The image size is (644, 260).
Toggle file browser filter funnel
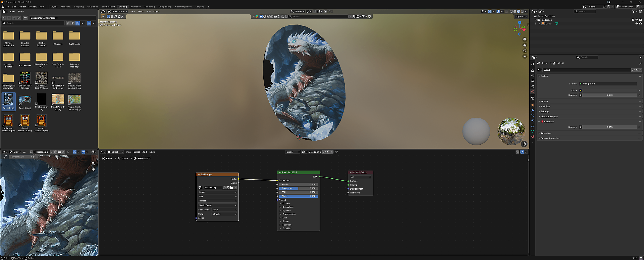coord(89,23)
